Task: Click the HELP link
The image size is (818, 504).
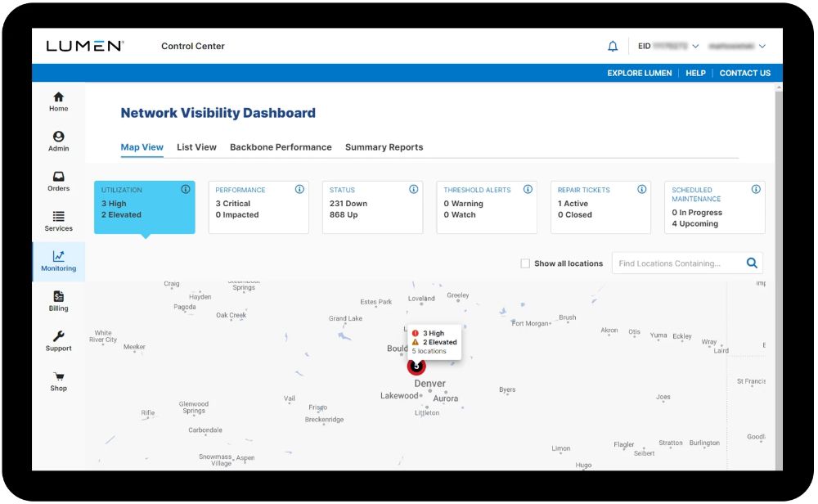Action: [695, 73]
